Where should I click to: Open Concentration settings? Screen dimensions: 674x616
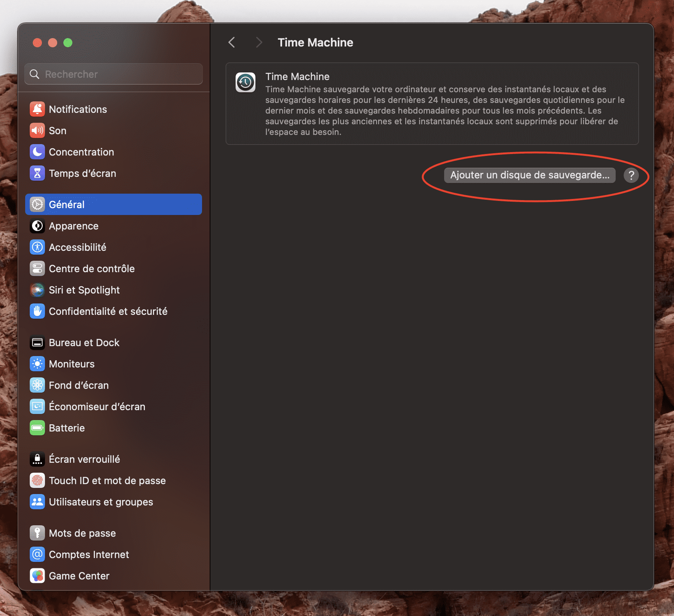point(114,152)
